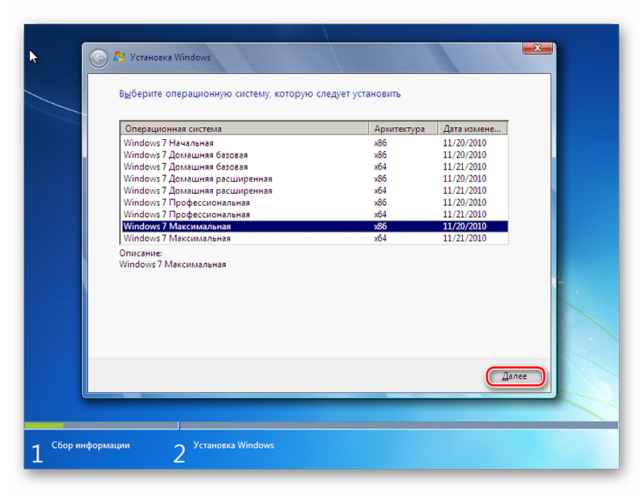Screen dimensions: 643x493
Task: Sort by Операционная система column header
Action: 244,128
